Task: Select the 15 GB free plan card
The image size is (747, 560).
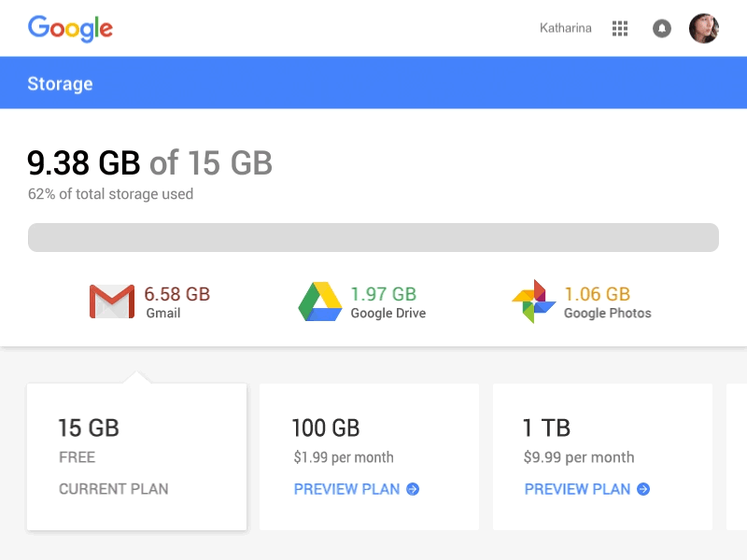Action: tap(136, 456)
